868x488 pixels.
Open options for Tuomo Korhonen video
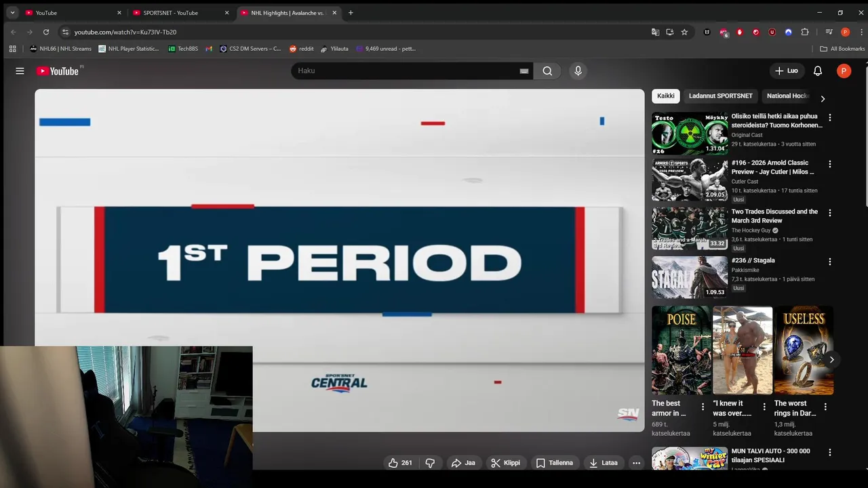(829, 117)
